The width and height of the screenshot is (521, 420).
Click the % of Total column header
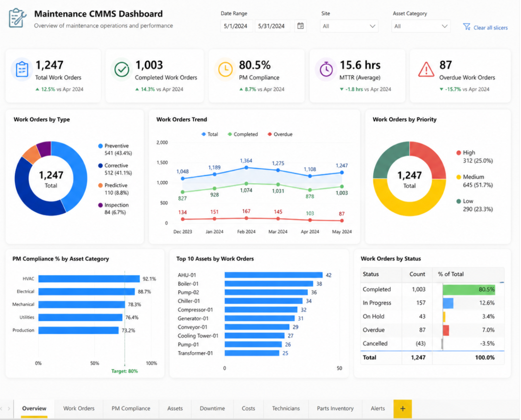coord(451,274)
